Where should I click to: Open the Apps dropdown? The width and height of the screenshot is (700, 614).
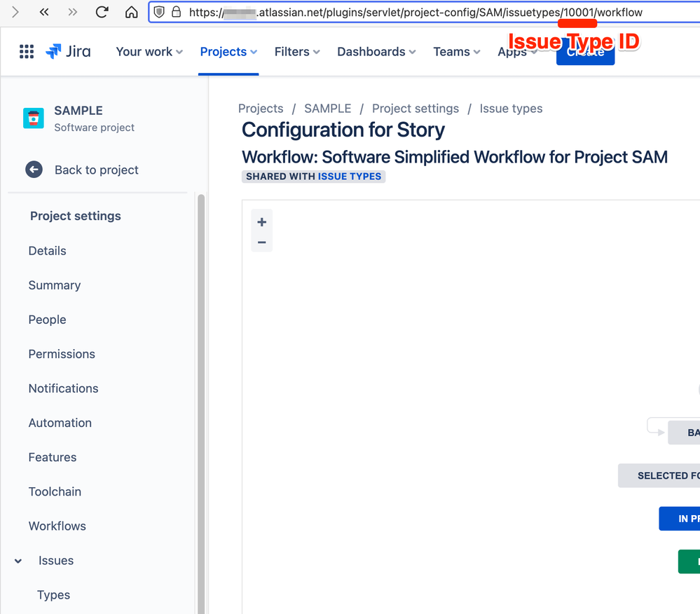tap(517, 52)
